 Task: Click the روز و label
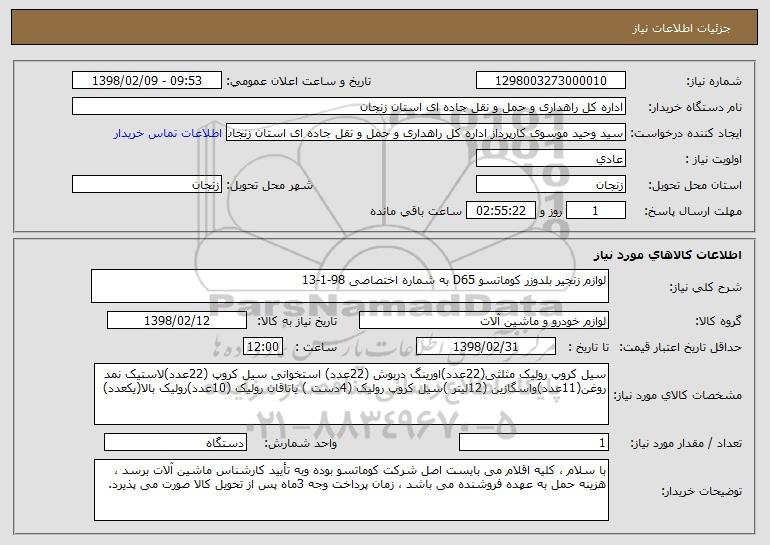550,212
